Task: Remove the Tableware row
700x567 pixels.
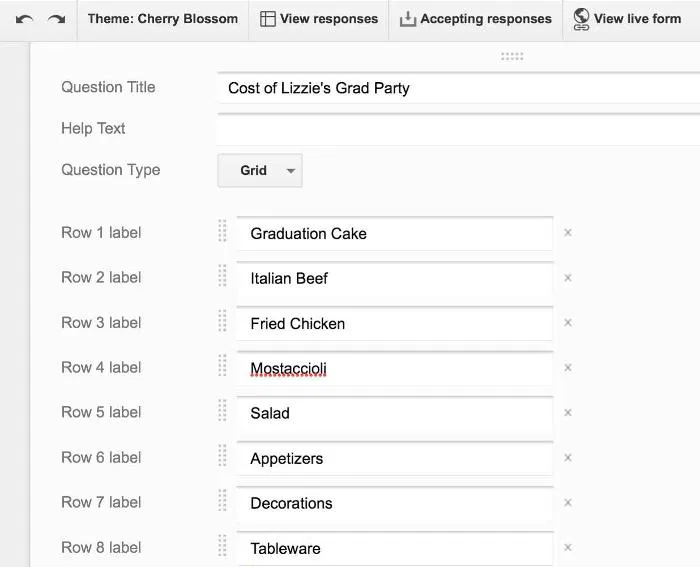Action: 568,548
